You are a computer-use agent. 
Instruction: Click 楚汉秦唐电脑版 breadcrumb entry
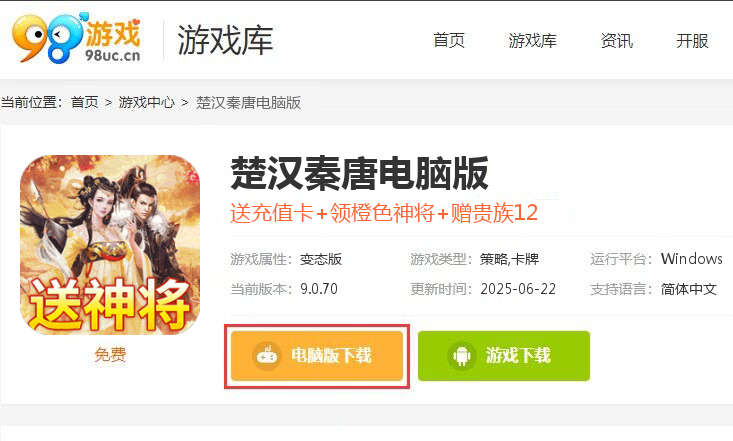click(248, 102)
